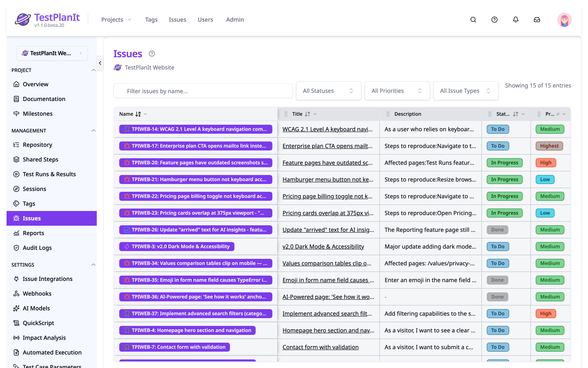
Task: Open the All Statuses filter dropdown
Action: [x=329, y=91]
